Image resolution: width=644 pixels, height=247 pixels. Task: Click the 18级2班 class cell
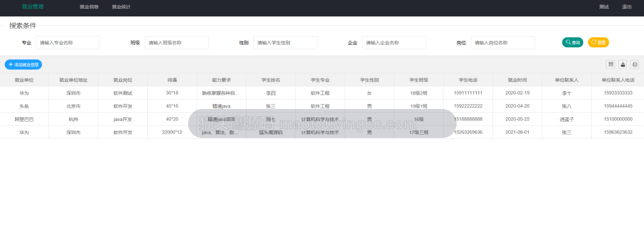(x=419, y=93)
